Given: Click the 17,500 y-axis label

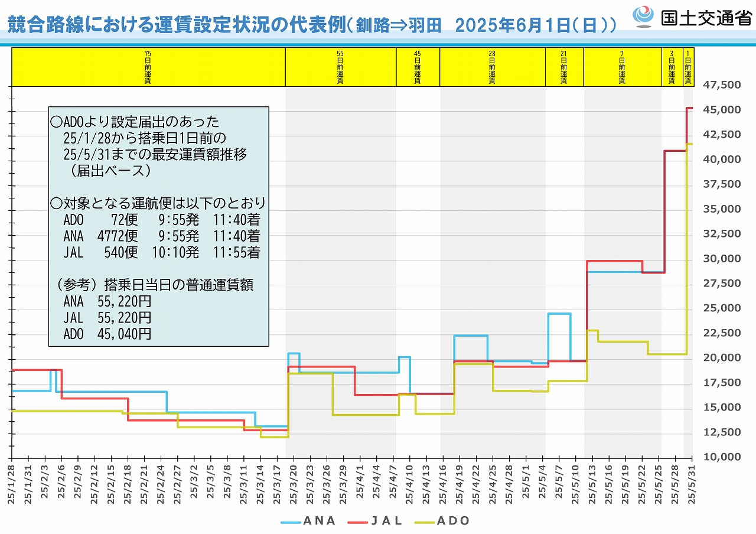Looking at the screenshot, I should pos(722,383).
